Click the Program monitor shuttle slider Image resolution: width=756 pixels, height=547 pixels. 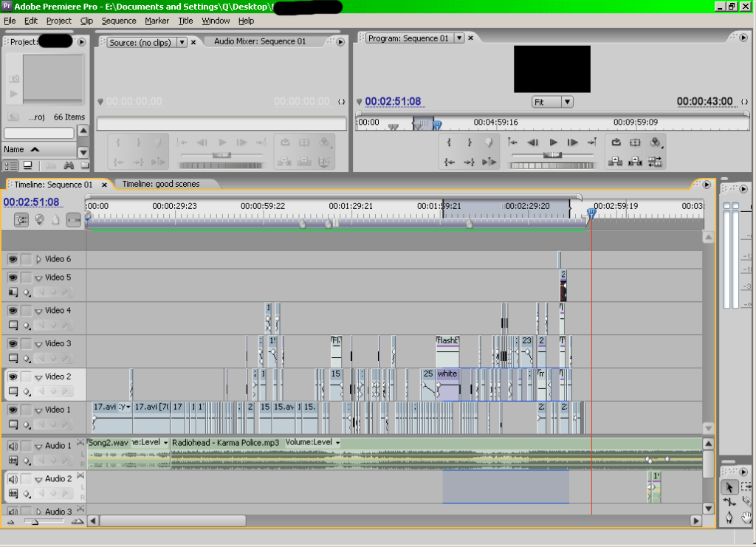point(552,155)
